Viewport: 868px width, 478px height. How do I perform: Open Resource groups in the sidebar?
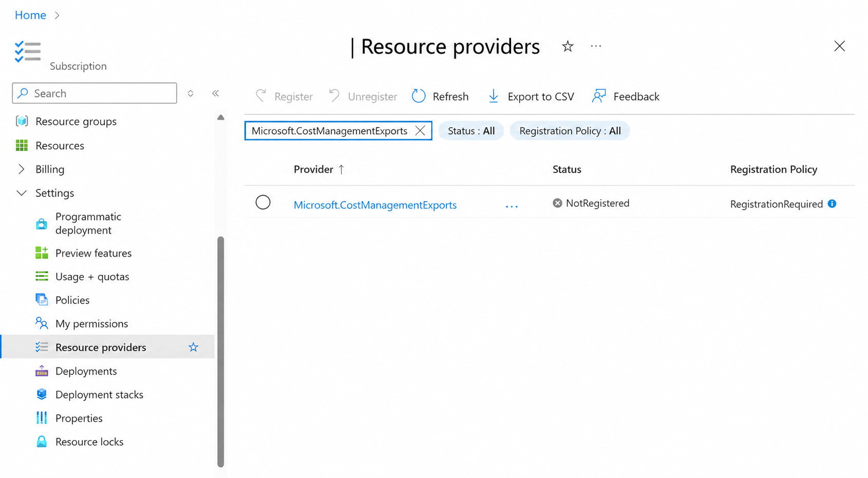click(x=76, y=122)
